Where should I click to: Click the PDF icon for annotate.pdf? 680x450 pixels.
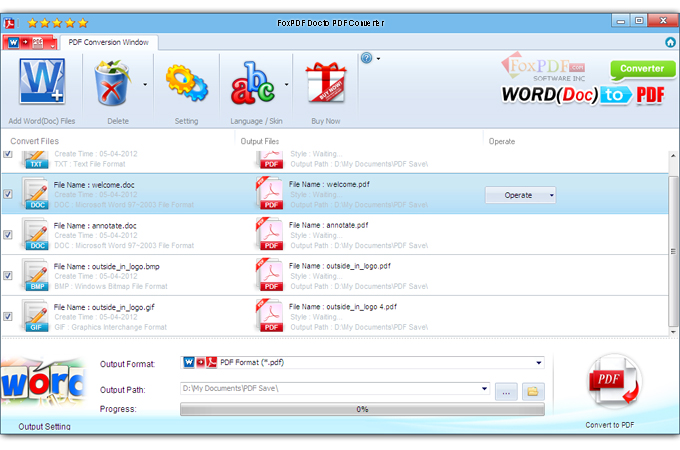[x=270, y=234]
